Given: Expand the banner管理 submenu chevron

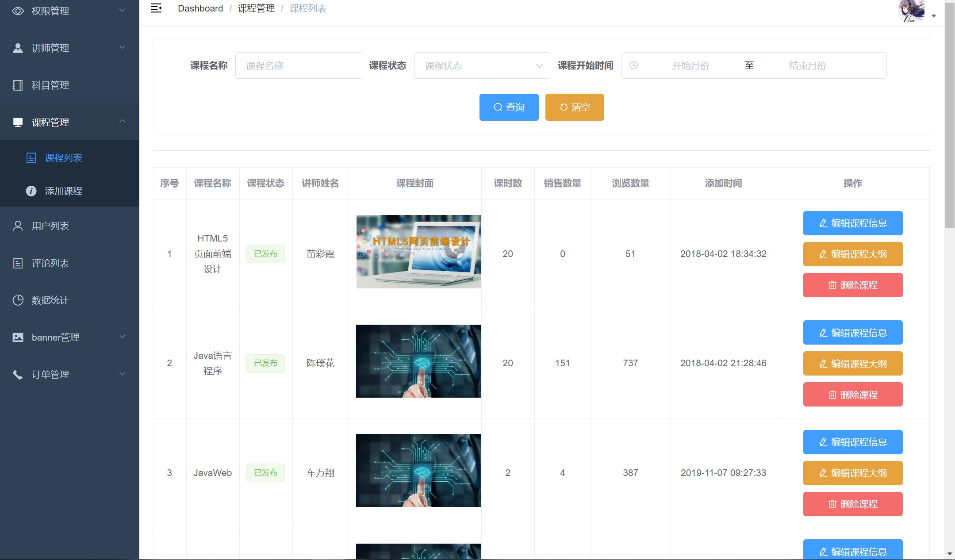Looking at the screenshot, I should [x=123, y=337].
